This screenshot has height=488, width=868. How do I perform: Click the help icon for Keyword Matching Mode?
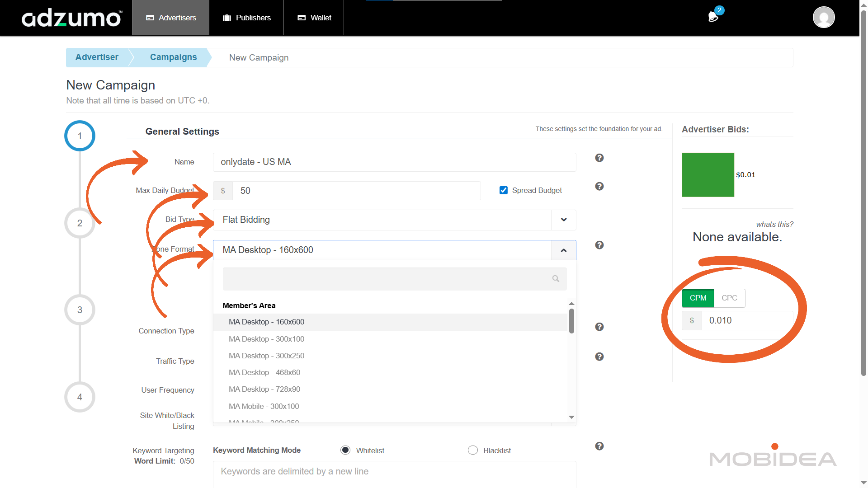(x=599, y=446)
